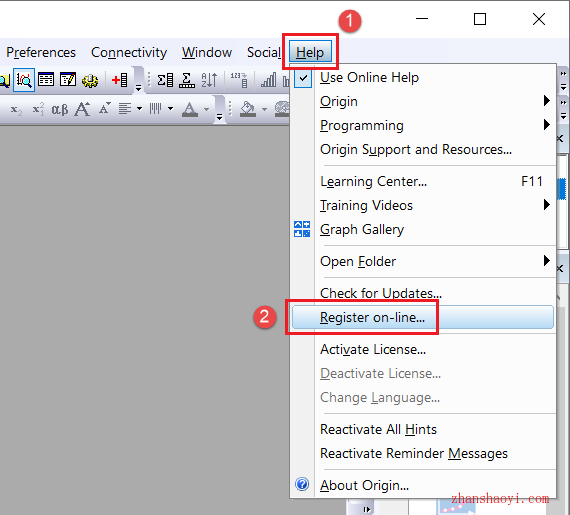Click the partially visible bright magnifier icon
Screen dimensions: 570x515
(4, 80)
